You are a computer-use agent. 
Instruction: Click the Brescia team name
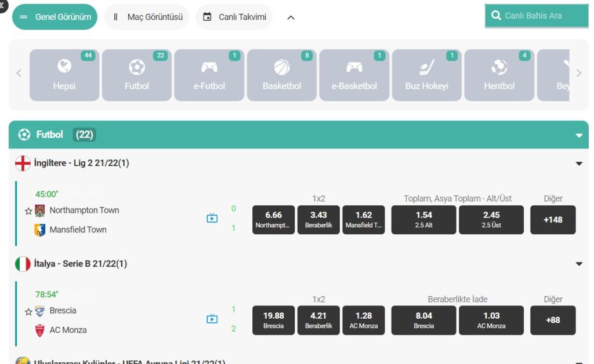point(63,310)
